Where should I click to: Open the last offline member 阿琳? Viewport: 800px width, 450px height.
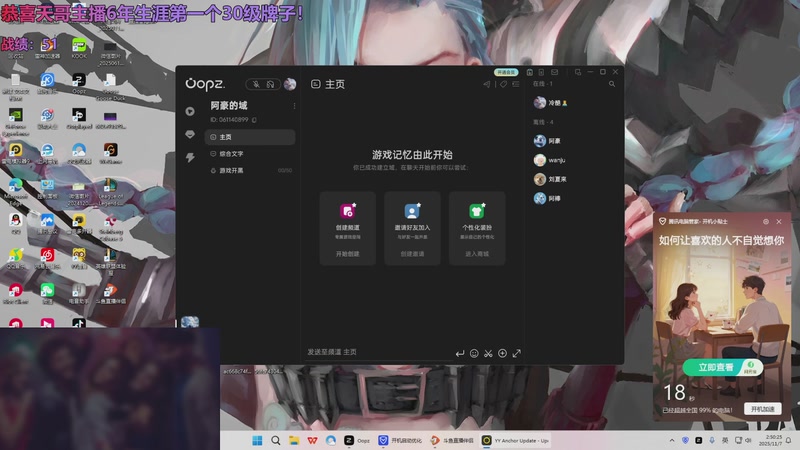[547, 198]
